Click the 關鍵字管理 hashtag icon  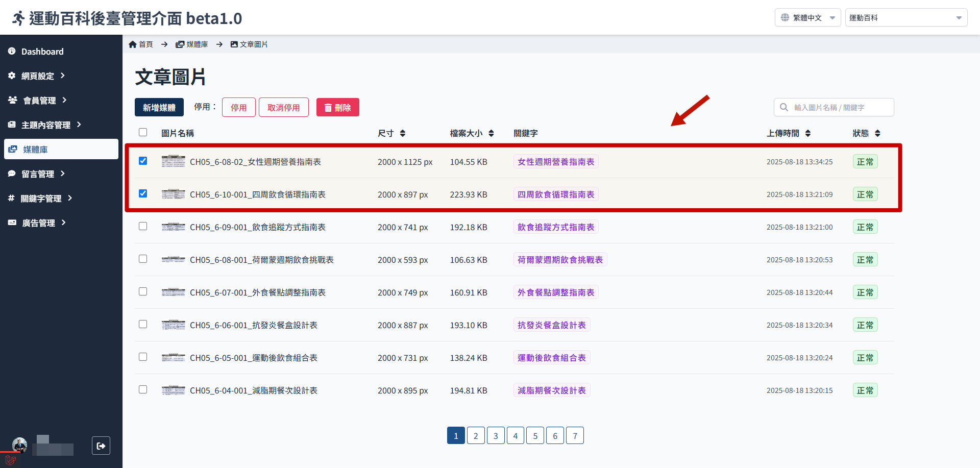[11, 198]
